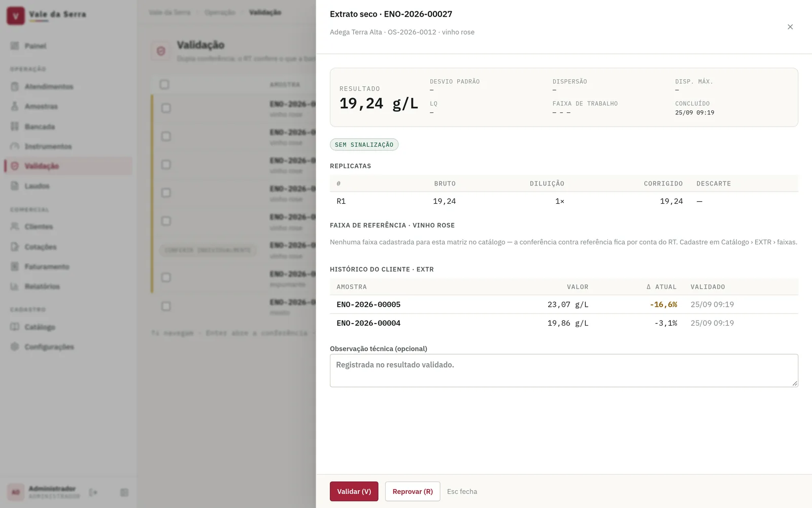This screenshot has height=508, width=812.
Task: Click the Reprovar (R) button
Action: (x=413, y=491)
